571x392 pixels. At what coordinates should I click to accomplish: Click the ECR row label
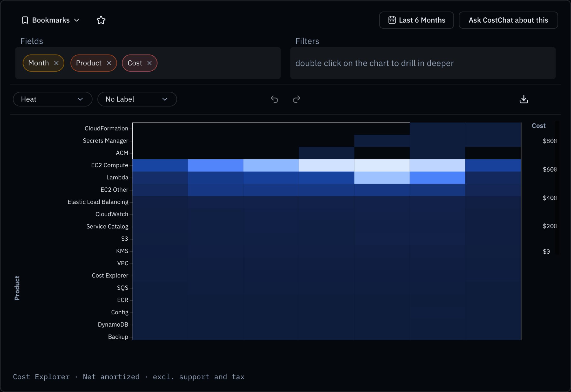pyautogui.click(x=123, y=300)
